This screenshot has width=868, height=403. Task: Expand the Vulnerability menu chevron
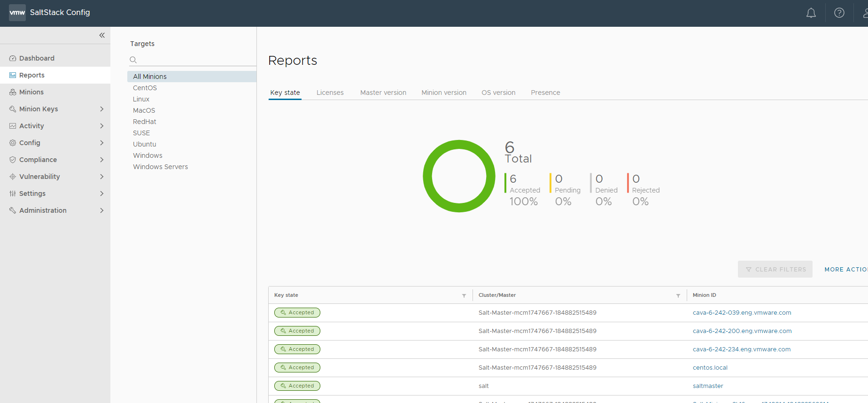[x=102, y=177]
